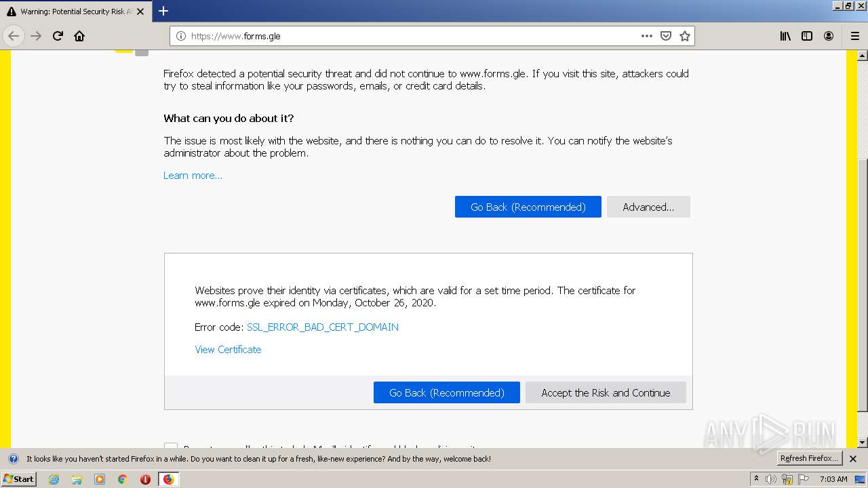
Task: Launch Chrome from the taskbar
Action: click(123, 479)
